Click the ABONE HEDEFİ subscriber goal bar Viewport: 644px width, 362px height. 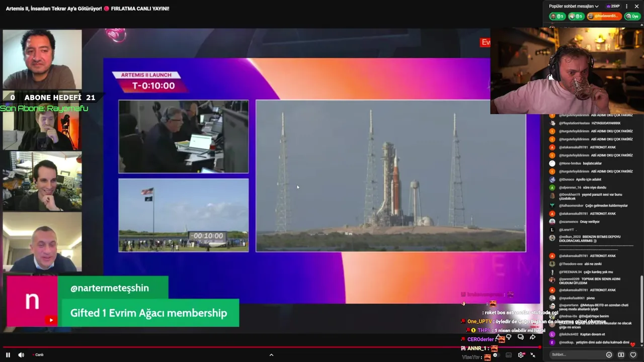click(x=52, y=98)
